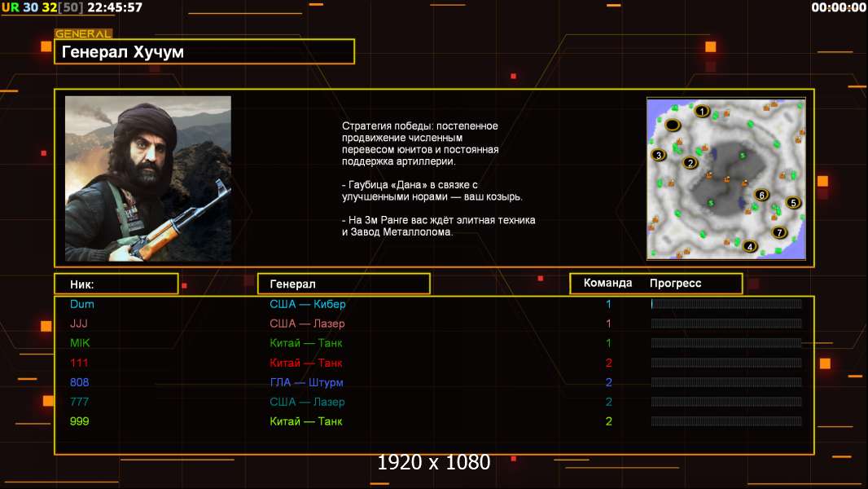Screen dimensions: 868x489
Task: Click General Huchum's portrait image
Action: (x=148, y=178)
